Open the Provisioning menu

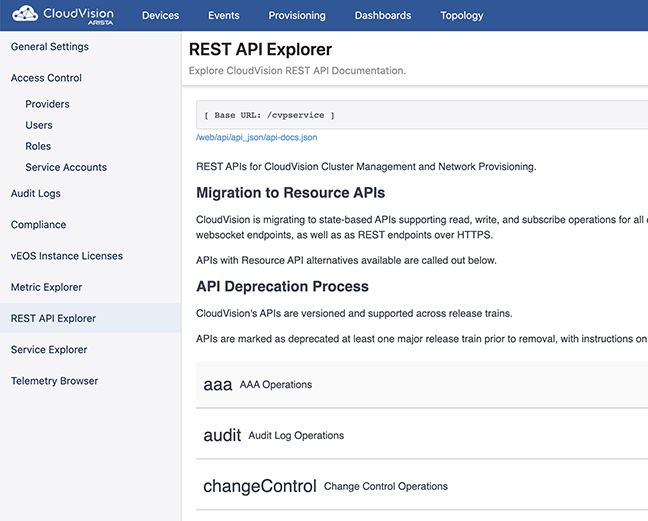[297, 16]
